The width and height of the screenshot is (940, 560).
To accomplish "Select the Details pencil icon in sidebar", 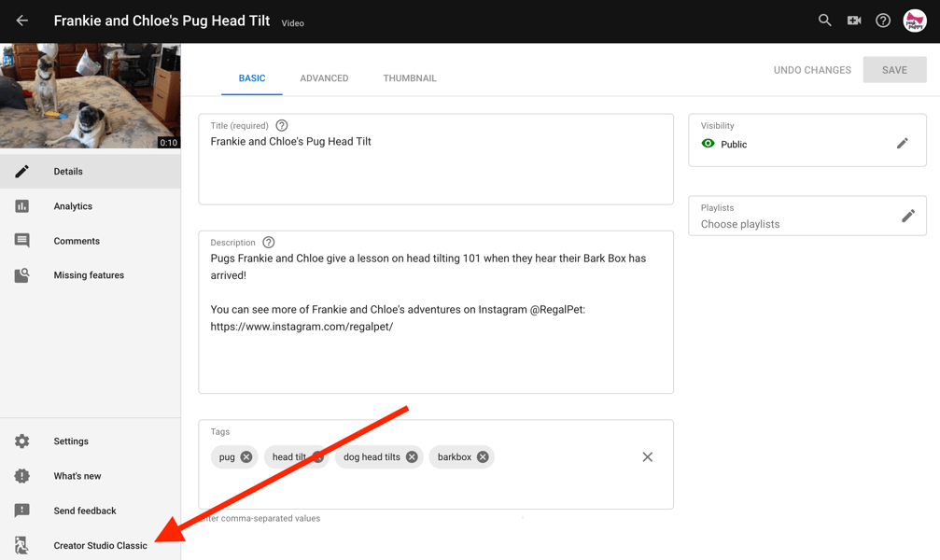I will click(x=21, y=172).
